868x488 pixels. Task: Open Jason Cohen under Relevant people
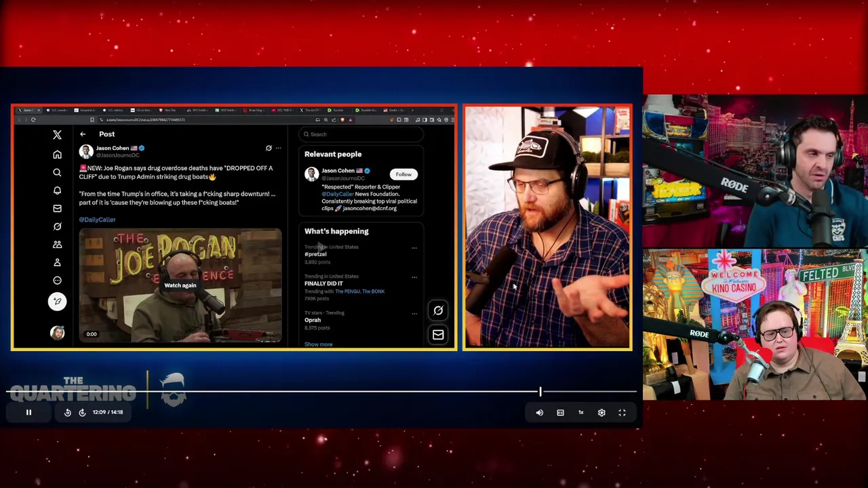coord(338,171)
